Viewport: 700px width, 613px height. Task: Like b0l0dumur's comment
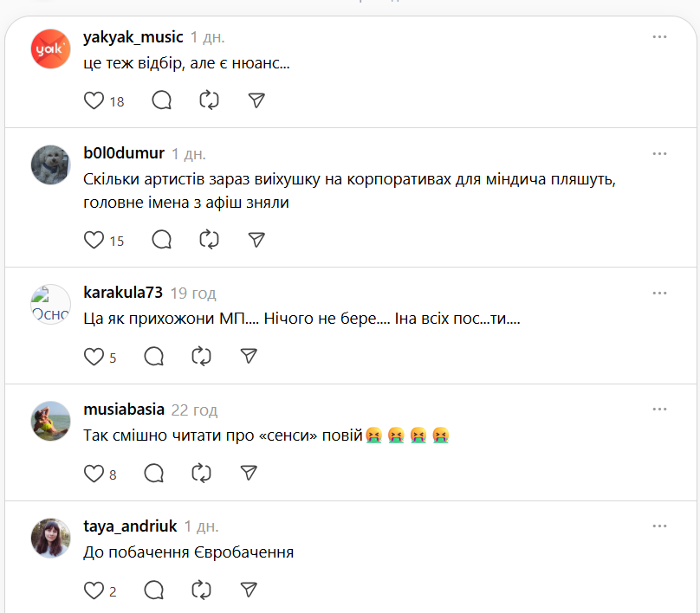(94, 240)
